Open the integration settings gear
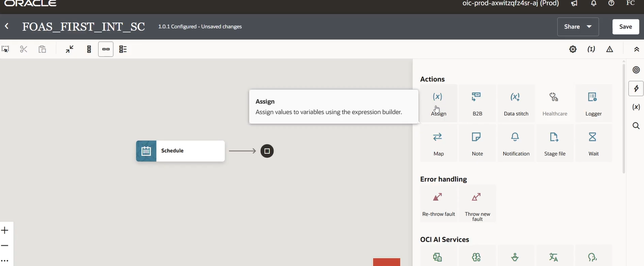Screen dimensions: 644x266 [x=573, y=49]
